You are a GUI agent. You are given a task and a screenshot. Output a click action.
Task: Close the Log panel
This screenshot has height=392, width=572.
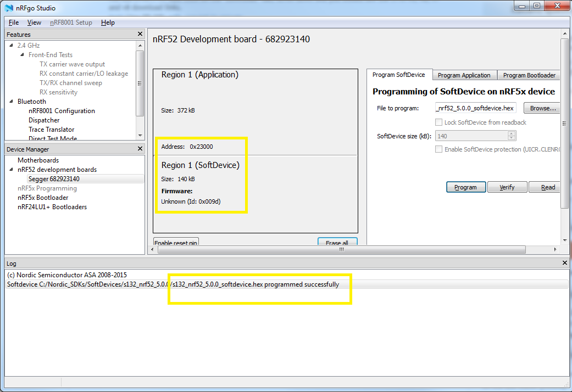coord(565,263)
